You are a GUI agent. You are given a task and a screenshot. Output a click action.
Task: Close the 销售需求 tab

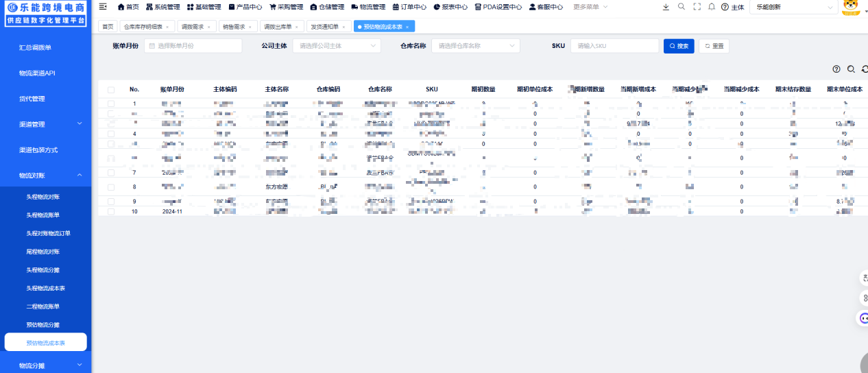coord(250,27)
